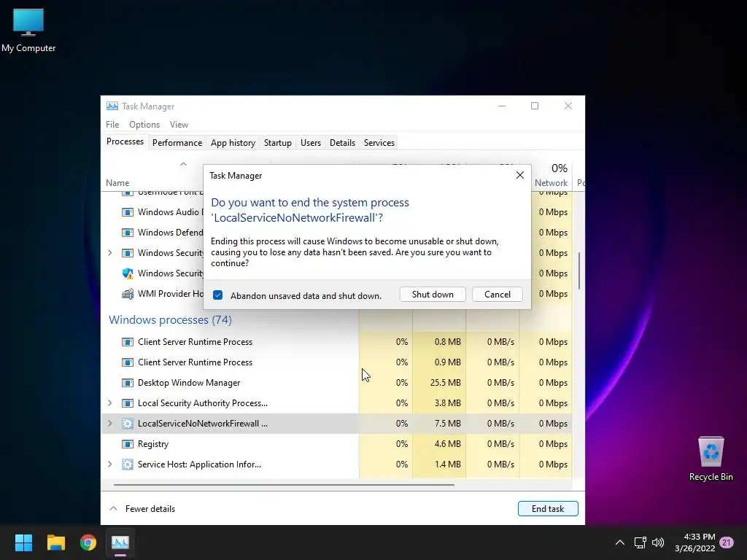Select second Client Server Runtime Process 0.9 MB
The image size is (747, 560).
[x=337, y=362]
